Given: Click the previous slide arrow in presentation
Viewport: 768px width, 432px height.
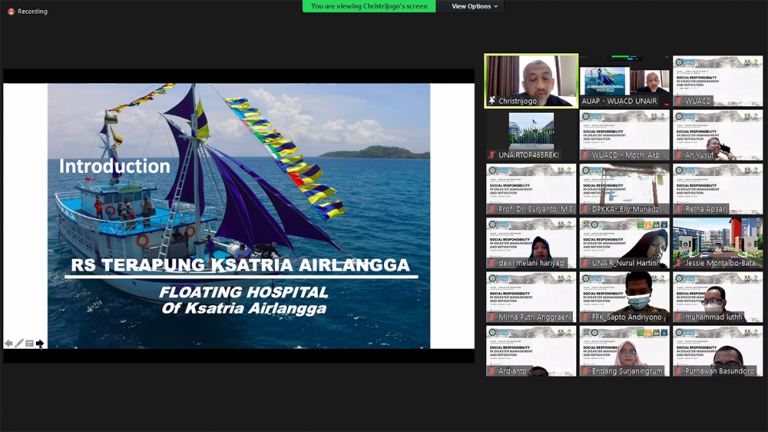Looking at the screenshot, I should 9,344.
